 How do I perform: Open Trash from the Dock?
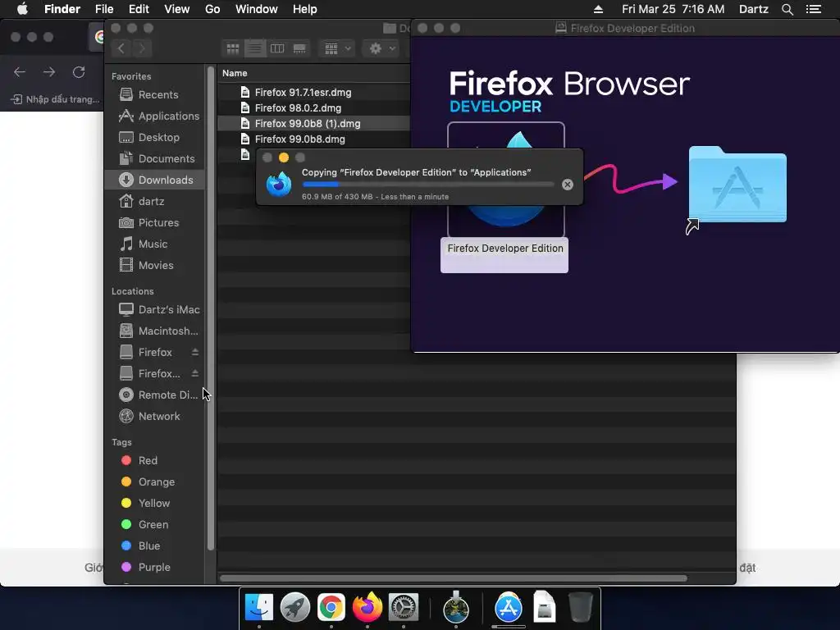coord(580,608)
